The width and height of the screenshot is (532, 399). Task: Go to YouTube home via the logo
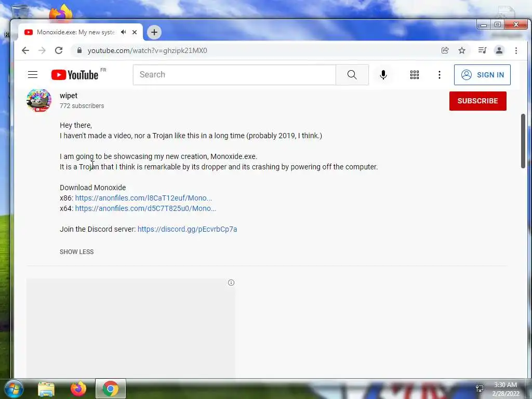point(75,75)
